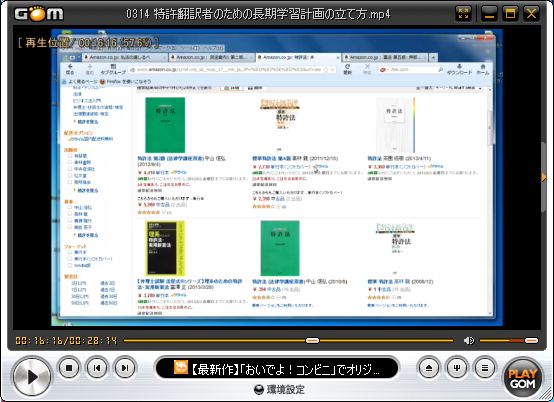Click the elapsed time display 00:16:16/00:28:14
The width and height of the screenshot is (554, 402).
pyautogui.click(x=66, y=341)
